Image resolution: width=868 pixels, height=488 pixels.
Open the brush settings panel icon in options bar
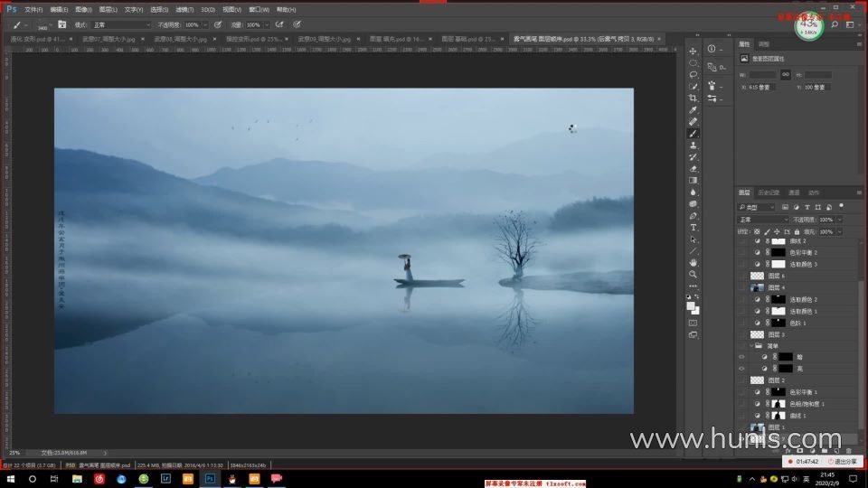click(x=62, y=24)
